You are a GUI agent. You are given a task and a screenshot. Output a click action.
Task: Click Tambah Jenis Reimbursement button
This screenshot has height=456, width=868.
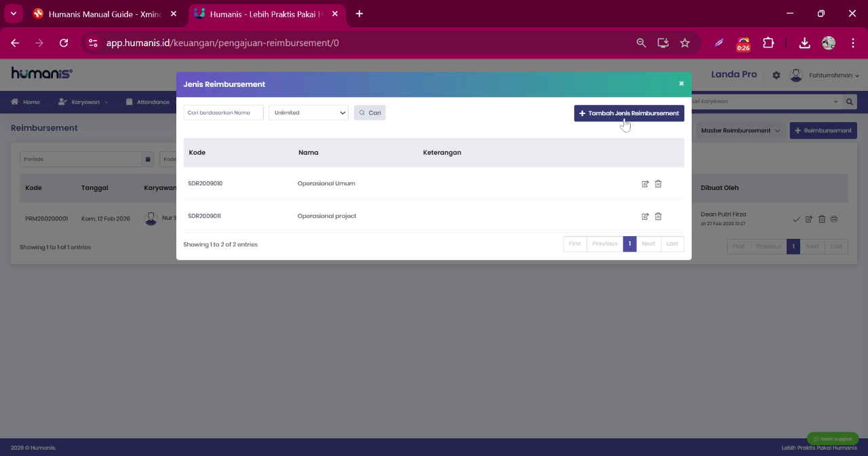[x=629, y=113]
